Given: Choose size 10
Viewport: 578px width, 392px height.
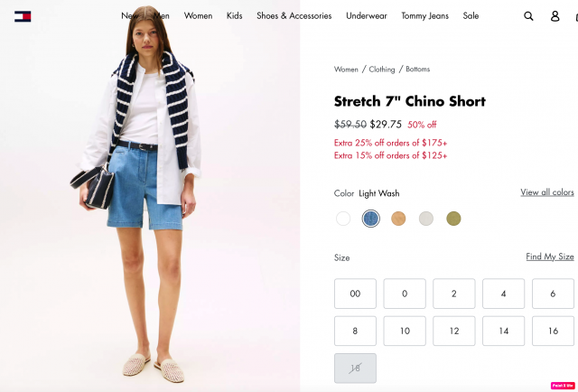Looking at the screenshot, I should pyautogui.click(x=405, y=331).
